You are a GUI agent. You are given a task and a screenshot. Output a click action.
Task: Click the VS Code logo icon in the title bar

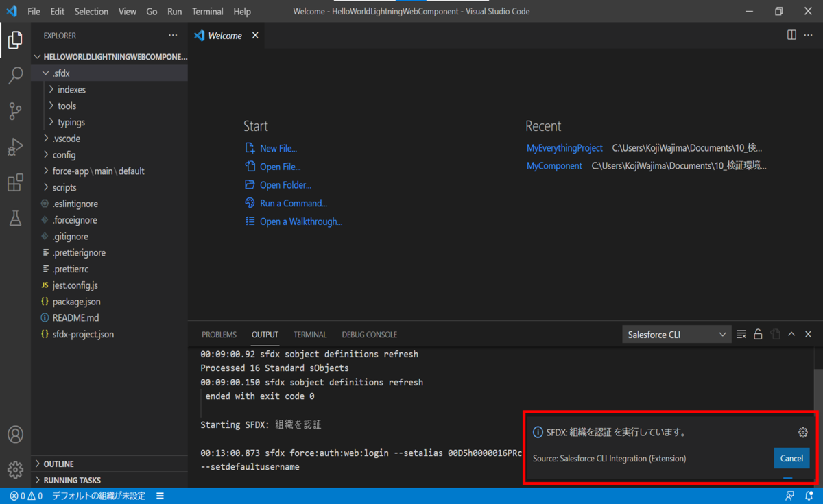coord(12,11)
